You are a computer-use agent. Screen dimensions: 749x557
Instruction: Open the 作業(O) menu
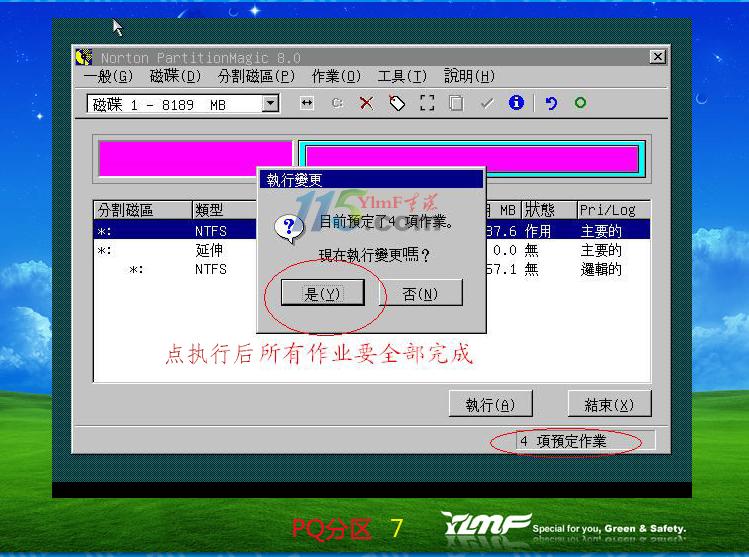(336, 76)
